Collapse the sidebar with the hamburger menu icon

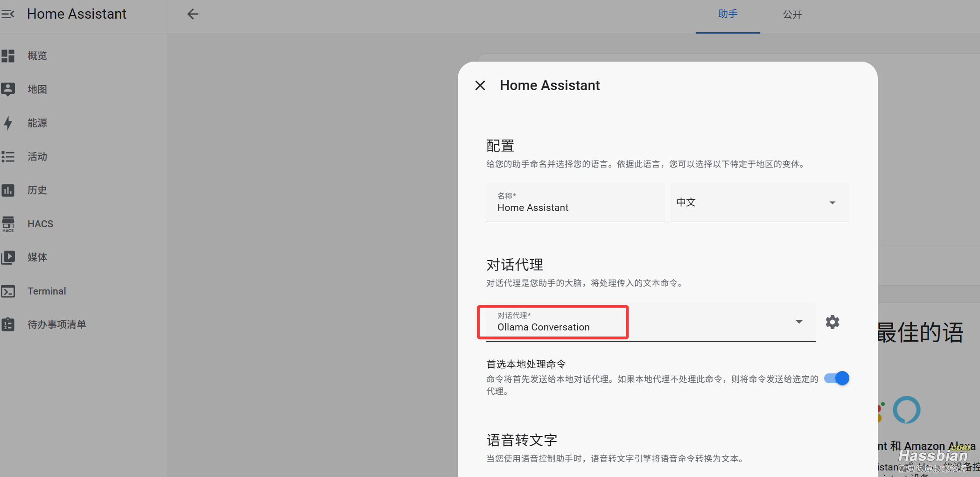[8, 14]
